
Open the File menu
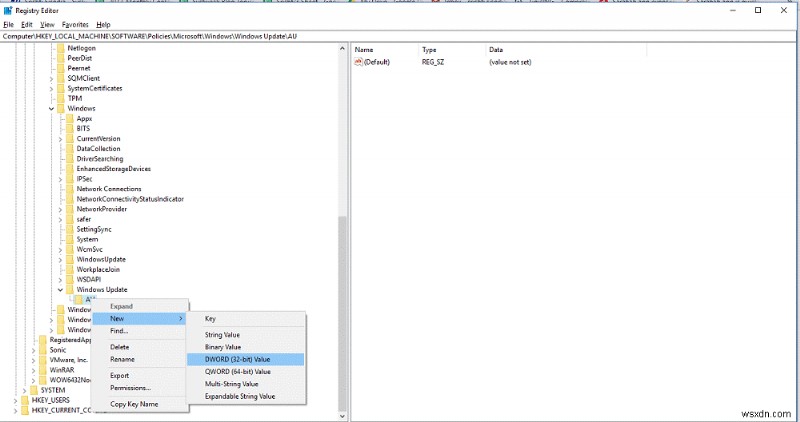pyautogui.click(x=8, y=24)
